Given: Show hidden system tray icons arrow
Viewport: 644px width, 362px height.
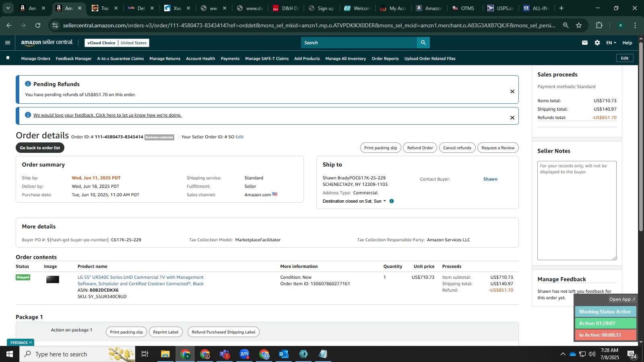Looking at the screenshot, I should click(563, 354).
